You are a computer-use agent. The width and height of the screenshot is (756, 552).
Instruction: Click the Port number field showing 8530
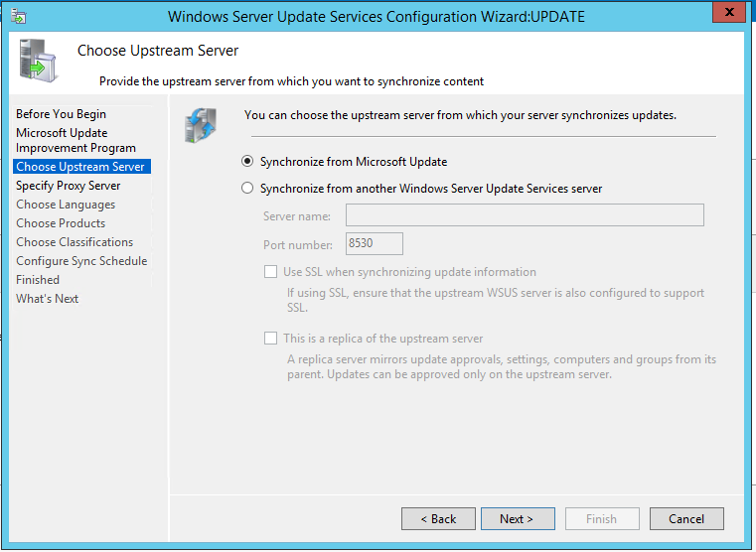click(375, 243)
